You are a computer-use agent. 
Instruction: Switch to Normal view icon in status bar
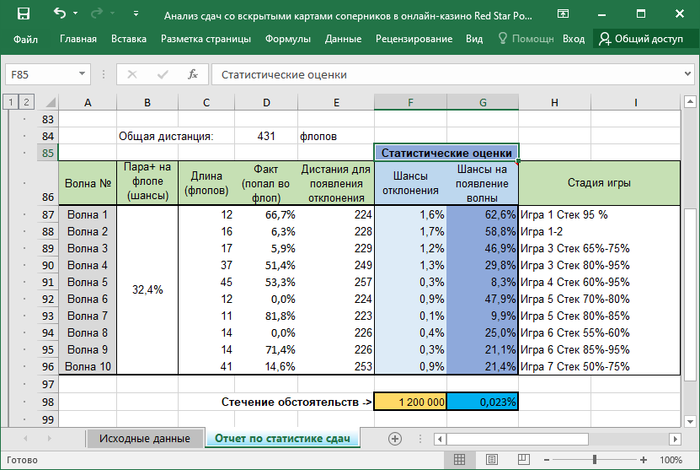(x=459, y=459)
